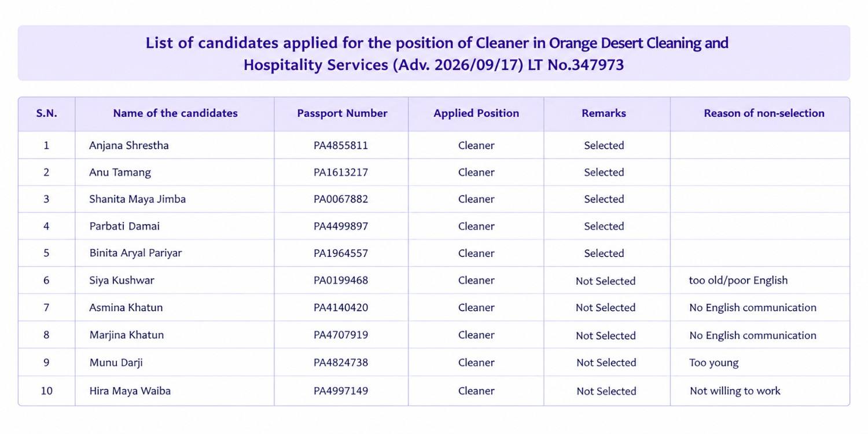Viewport: 868px width, 434px height.
Task: Click the 'too old/poor English' reason
Action: (x=738, y=280)
